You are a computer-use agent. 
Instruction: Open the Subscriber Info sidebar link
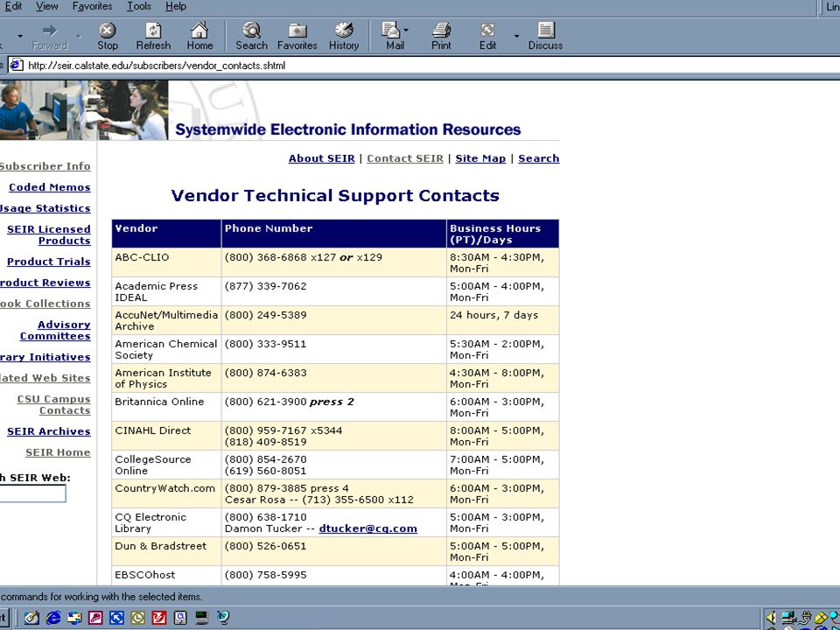coord(45,166)
